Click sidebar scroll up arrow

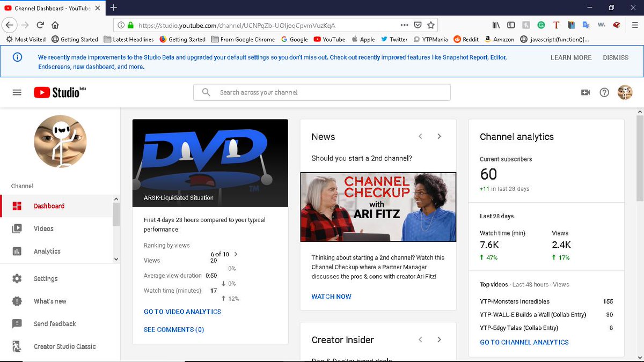116,200
